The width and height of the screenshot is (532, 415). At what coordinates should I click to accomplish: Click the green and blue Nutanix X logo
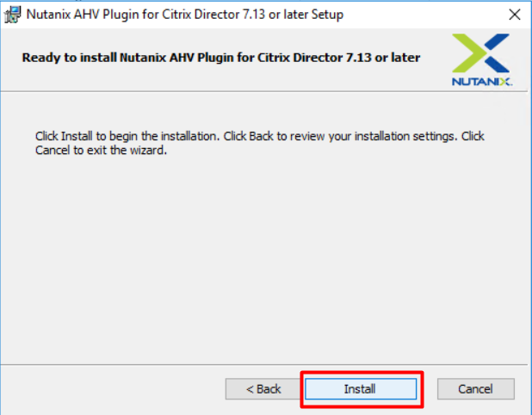point(481,53)
